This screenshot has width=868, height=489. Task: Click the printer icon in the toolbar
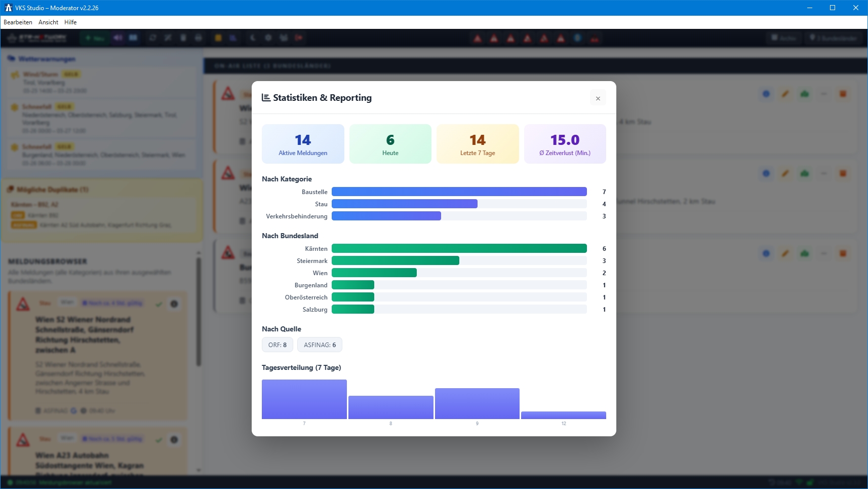click(199, 38)
